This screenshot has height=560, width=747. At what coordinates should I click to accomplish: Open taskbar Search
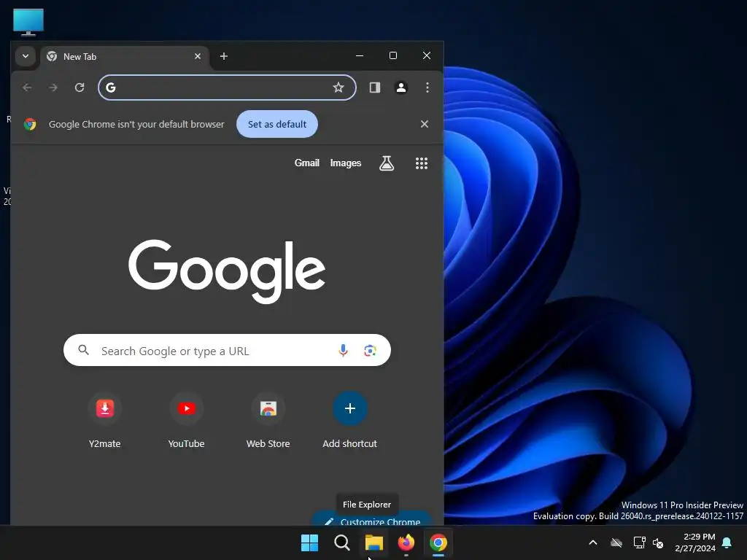tap(341, 542)
